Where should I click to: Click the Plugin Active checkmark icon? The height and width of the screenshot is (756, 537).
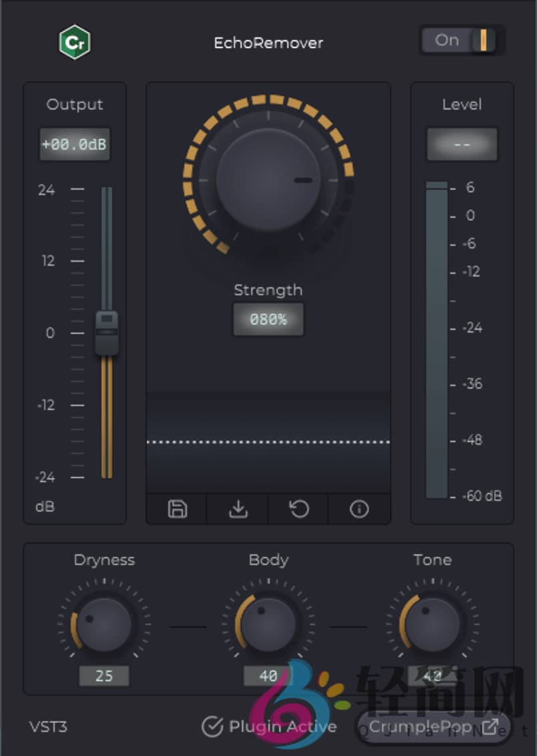[x=212, y=727]
